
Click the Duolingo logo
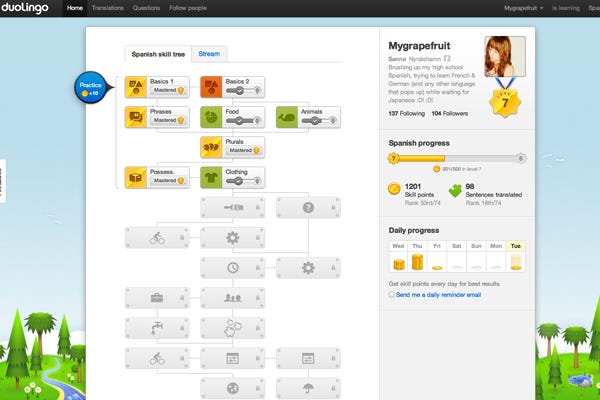point(30,8)
